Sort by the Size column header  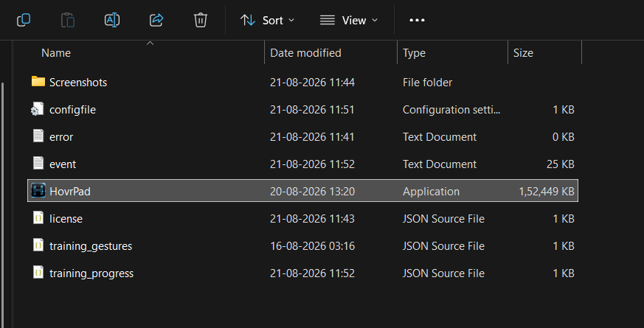pyautogui.click(x=523, y=53)
